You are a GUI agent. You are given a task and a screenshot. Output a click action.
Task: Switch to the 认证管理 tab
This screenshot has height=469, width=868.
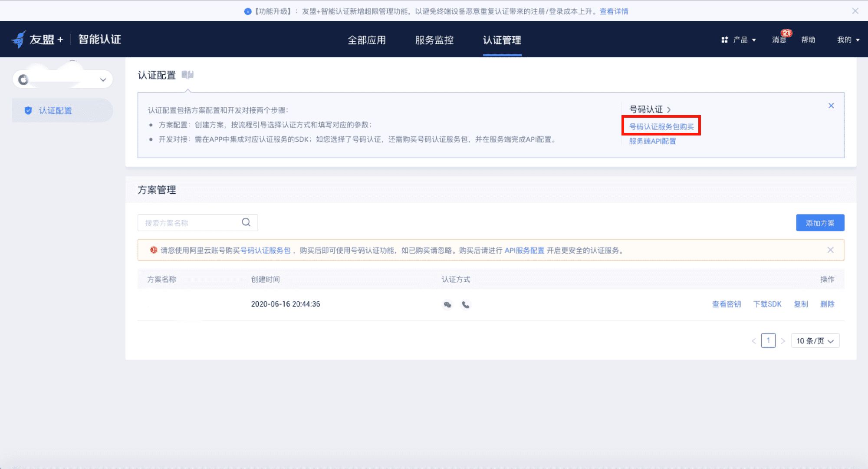click(502, 40)
